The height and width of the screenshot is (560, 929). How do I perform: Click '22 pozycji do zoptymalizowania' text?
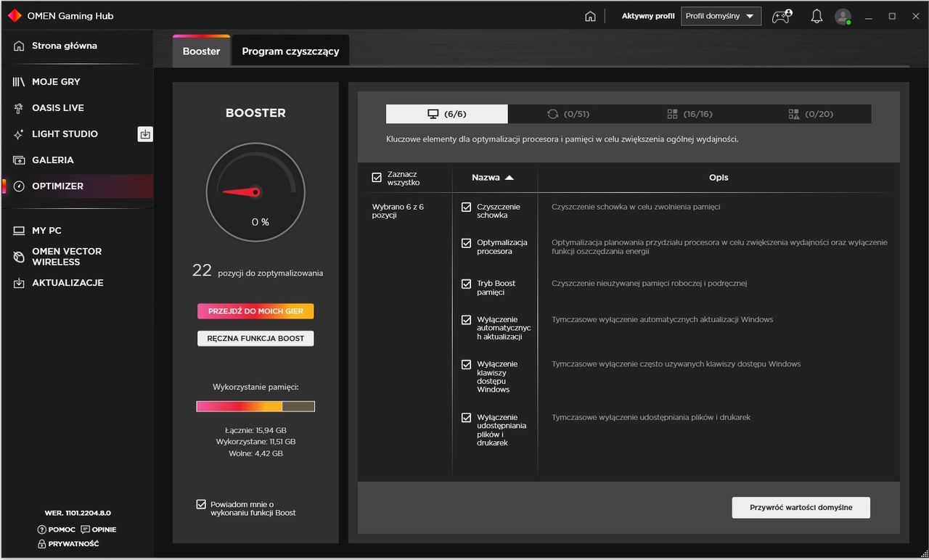click(x=258, y=271)
